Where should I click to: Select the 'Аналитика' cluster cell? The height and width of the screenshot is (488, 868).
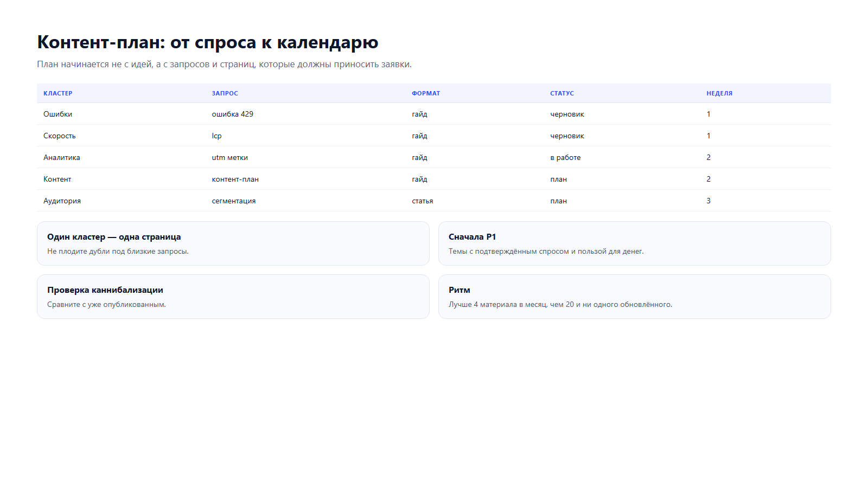click(x=62, y=157)
